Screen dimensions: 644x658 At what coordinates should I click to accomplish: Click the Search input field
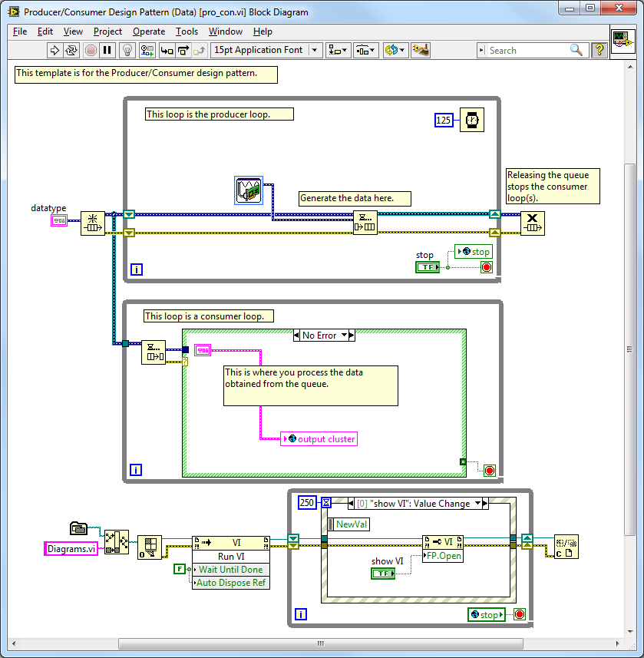tap(527, 51)
